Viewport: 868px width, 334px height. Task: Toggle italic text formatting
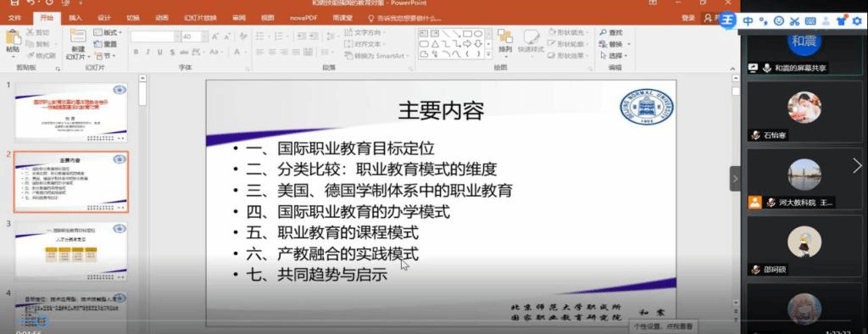click(147, 52)
